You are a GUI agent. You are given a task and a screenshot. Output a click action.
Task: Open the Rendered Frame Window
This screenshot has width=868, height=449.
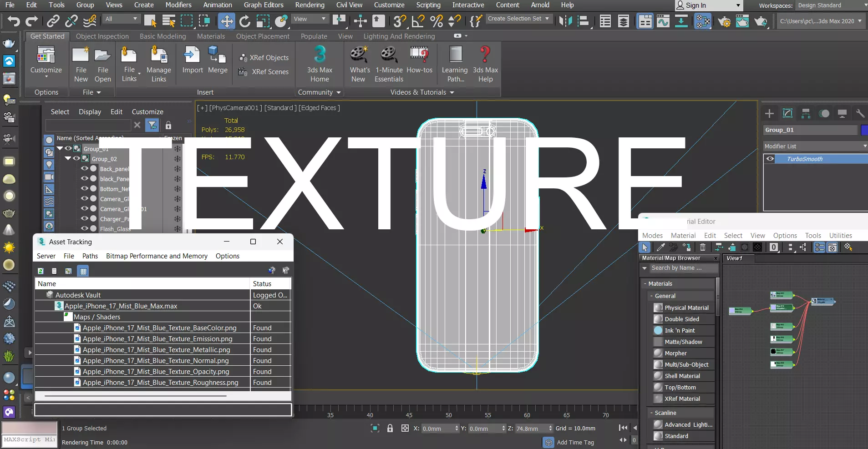pyautogui.click(x=742, y=21)
